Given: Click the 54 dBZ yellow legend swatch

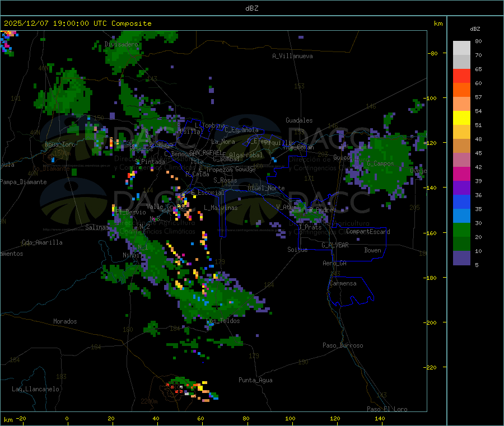Looking at the screenshot, I should point(461,118).
